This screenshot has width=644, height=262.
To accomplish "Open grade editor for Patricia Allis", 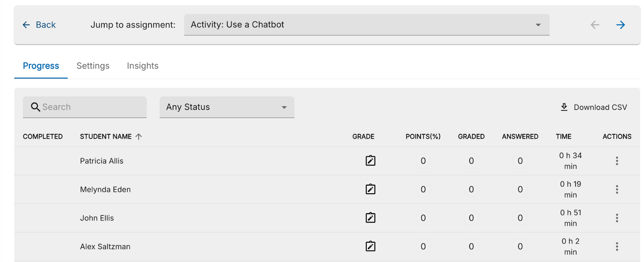I will pos(370,161).
